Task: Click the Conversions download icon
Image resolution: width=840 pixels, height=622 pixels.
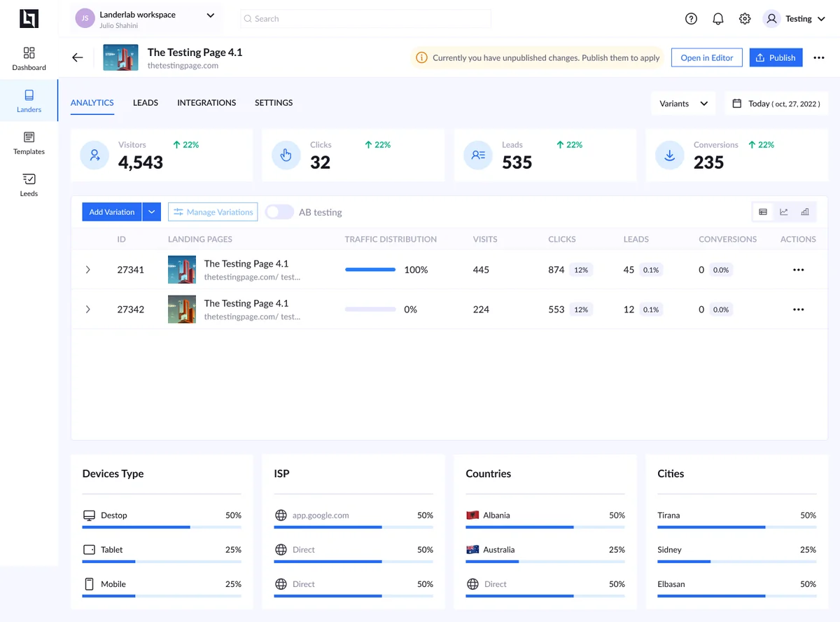Action: [669, 155]
